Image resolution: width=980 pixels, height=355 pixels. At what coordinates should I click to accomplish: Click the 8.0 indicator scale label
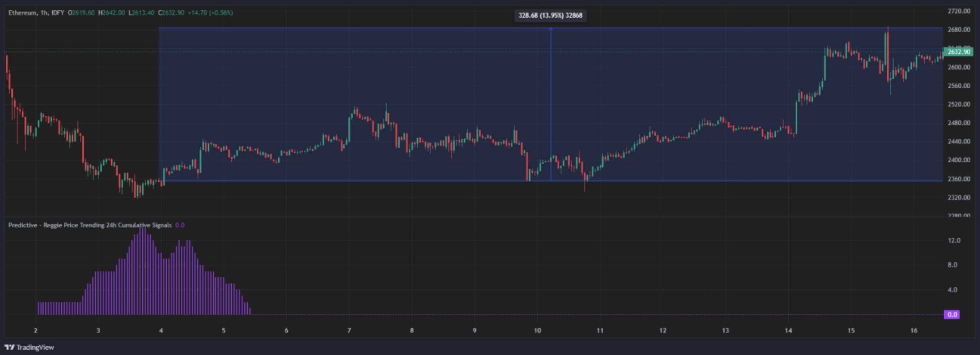[953, 265]
